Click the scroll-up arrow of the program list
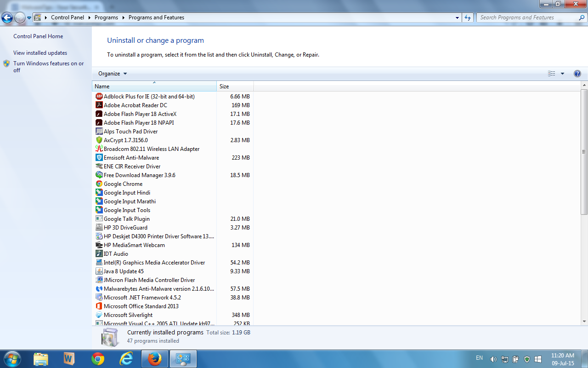Image resolution: width=588 pixels, height=368 pixels. [584, 86]
